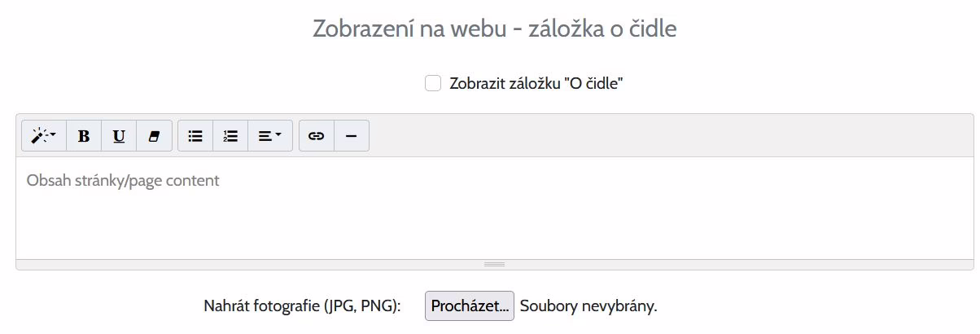Click the Zobrazení na webu heading
This screenshot has height=334, width=980.
[495, 29]
